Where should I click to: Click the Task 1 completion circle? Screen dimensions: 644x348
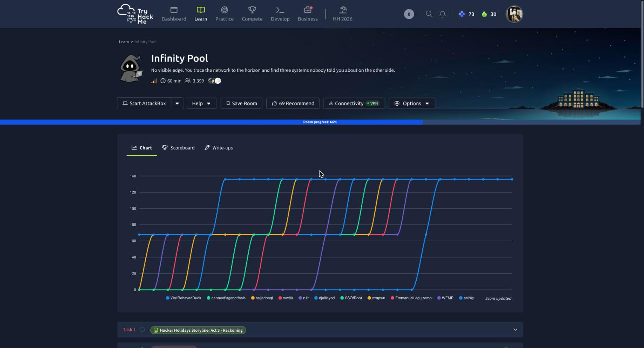142,330
